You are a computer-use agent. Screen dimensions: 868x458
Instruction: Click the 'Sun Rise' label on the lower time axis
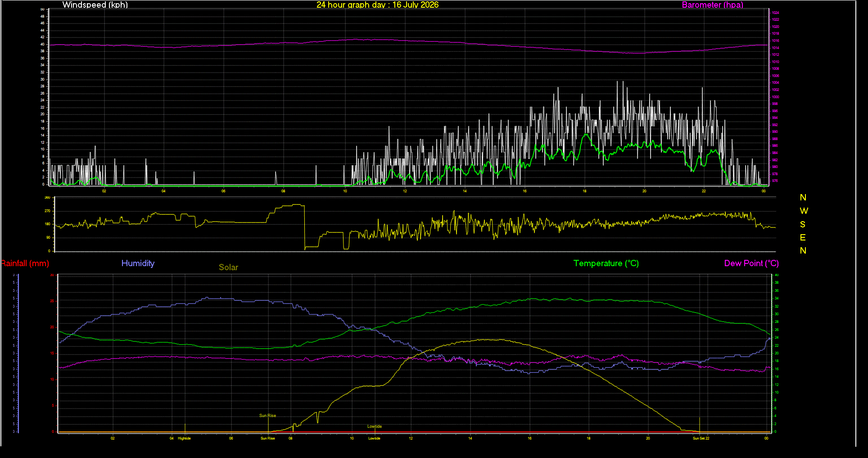(x=267, y=438)
